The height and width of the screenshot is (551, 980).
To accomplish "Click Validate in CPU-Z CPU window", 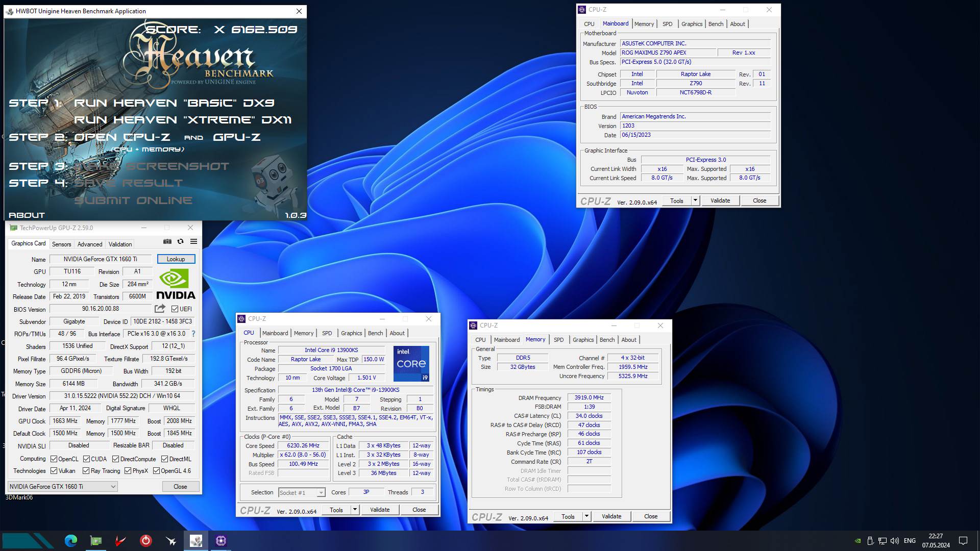I will point(380,510).
